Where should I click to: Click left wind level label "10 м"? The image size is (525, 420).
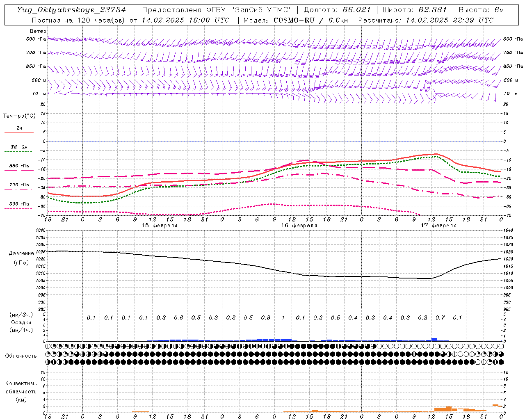[x=39, y=94]
